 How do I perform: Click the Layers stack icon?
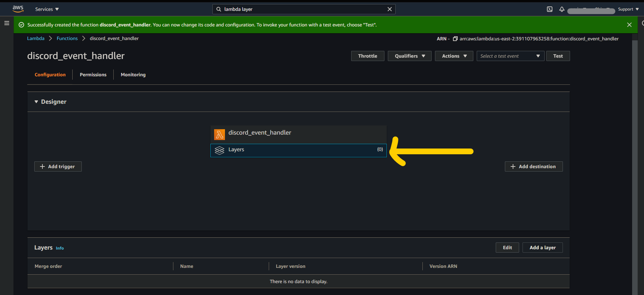(x=220, y=150)
